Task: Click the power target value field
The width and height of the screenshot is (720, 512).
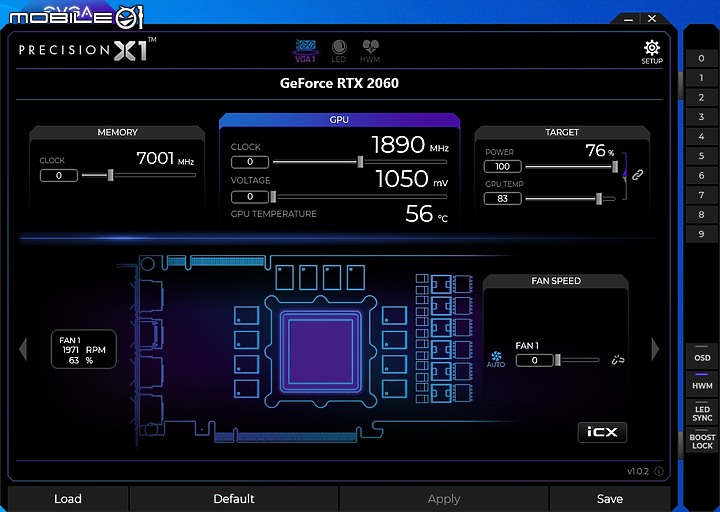Action: click(x=503, y=166)
